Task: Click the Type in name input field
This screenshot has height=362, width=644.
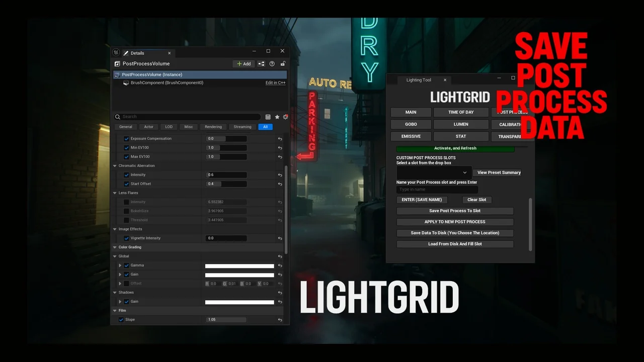Action: [x=437, y=189]
